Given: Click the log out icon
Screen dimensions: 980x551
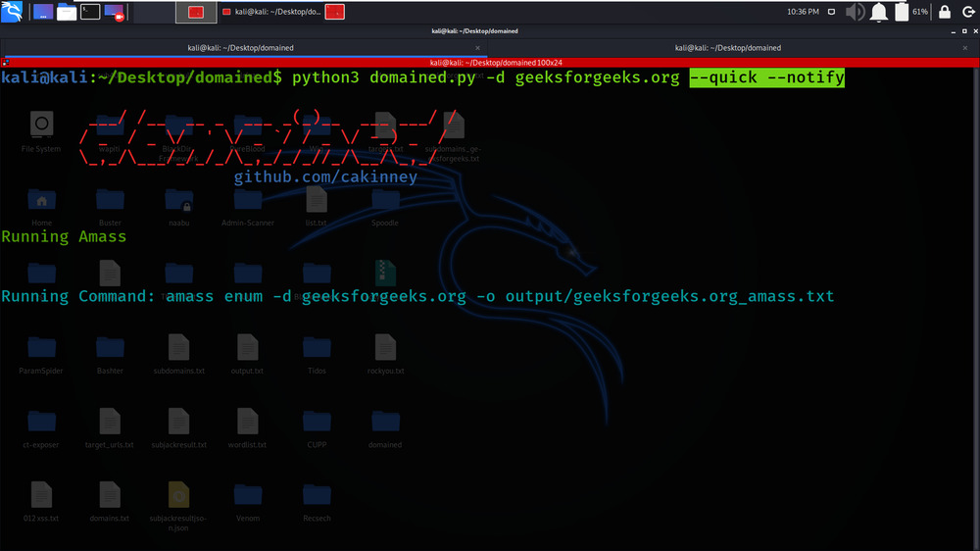Looking at the screenshot, I should click(x=968, y=12).
